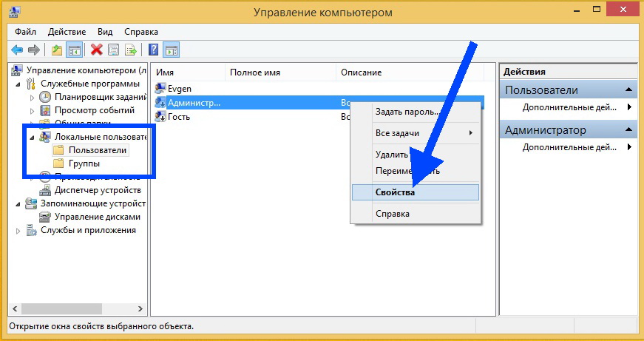The width and height of the screenshot is (644, 341).
Task: Open Дополнительные действия under Администратор section
Action: coord(569,147)
